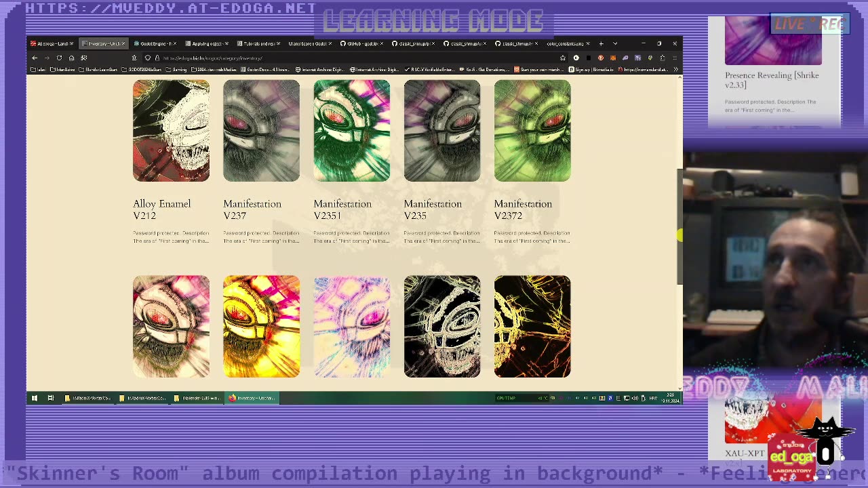Click the Alloy Enamel V212 title

point(162,209)
